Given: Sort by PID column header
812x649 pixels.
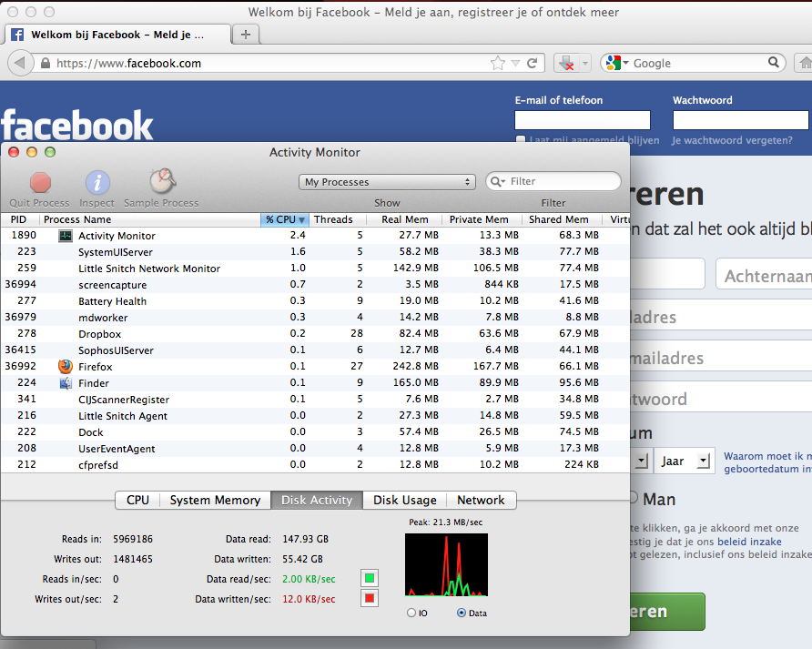Looking at the screenshot, I should [19, 219].
